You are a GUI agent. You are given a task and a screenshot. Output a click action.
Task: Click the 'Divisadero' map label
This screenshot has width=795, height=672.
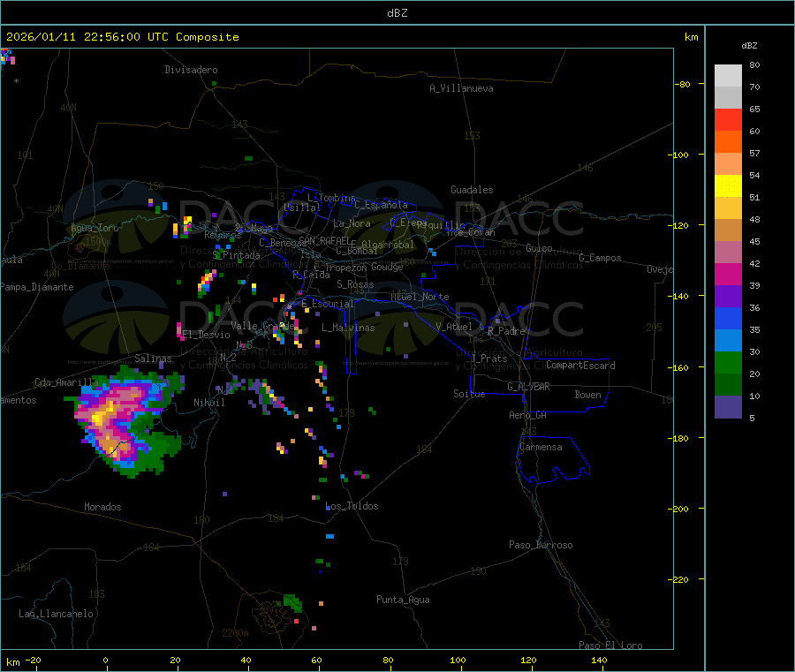[191, 70]
